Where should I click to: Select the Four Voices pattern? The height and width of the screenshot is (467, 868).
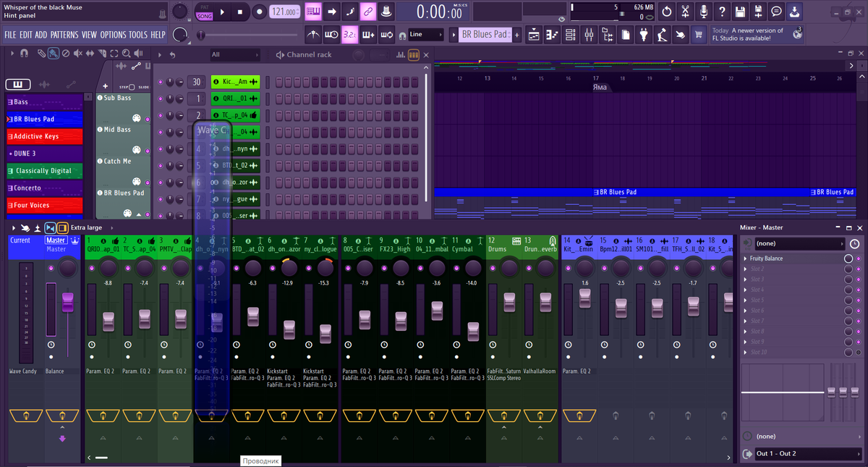click(44, 205)
